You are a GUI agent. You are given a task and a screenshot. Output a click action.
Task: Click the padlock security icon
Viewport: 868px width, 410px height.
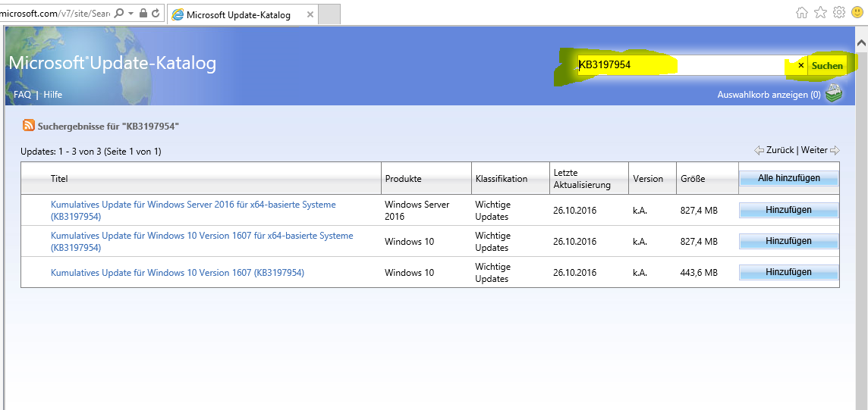[143, 13]
